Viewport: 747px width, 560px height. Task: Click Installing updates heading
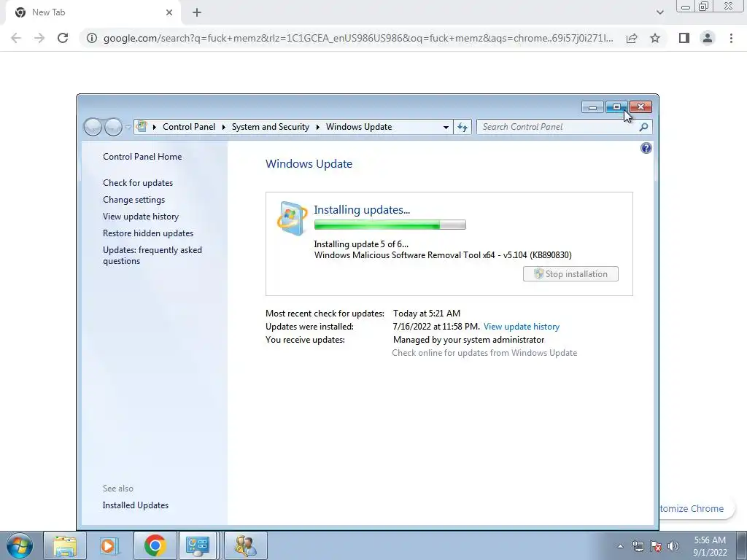tap(362, 209)
